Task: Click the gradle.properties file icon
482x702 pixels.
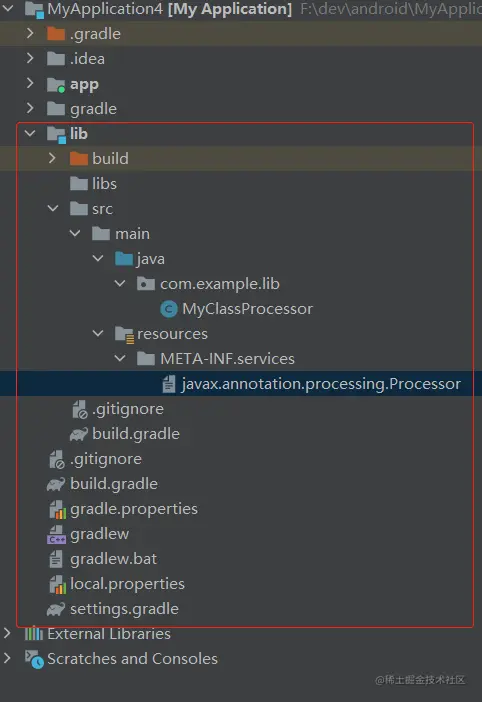Action: (57, 509)
